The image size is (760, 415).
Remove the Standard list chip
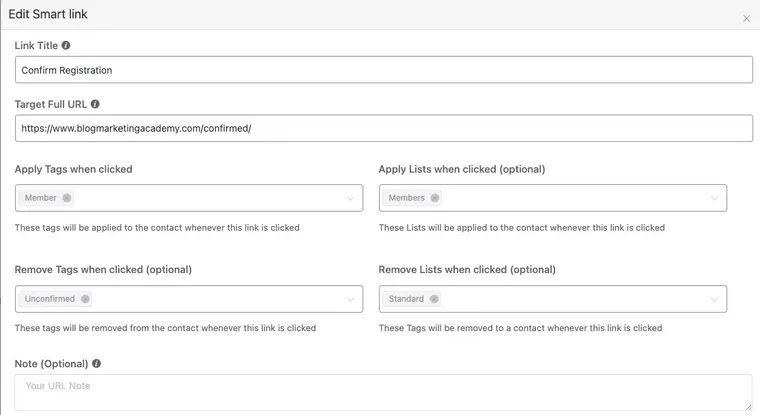(434, 299)
